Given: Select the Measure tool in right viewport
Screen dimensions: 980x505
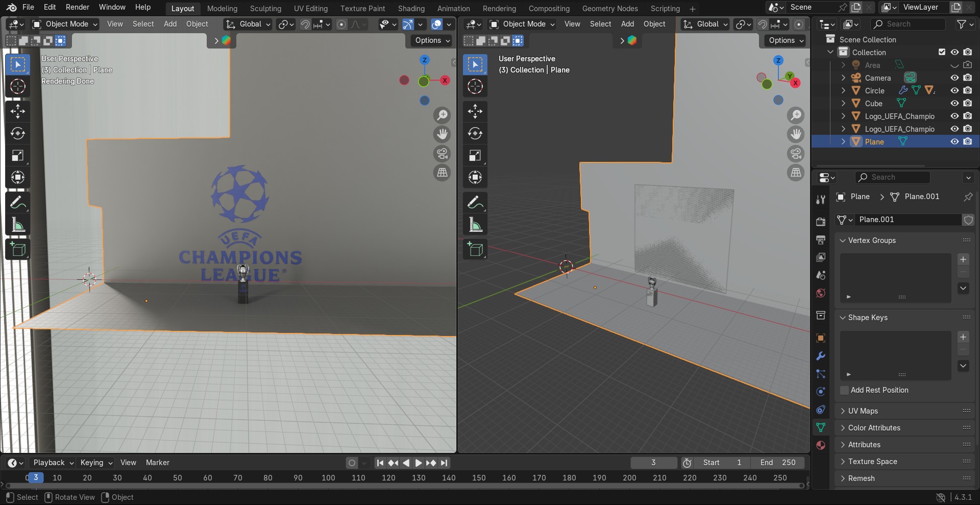Looking at the screenshot, I should [475, 225].
